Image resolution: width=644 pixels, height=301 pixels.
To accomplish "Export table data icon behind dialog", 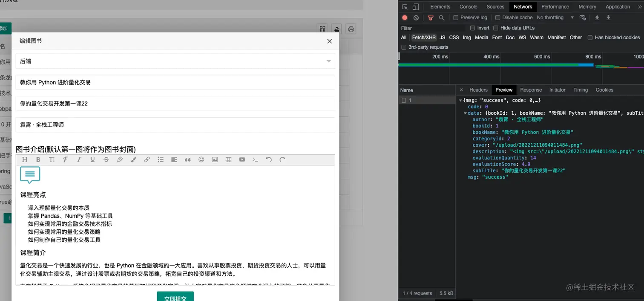I will coord(337,29).
